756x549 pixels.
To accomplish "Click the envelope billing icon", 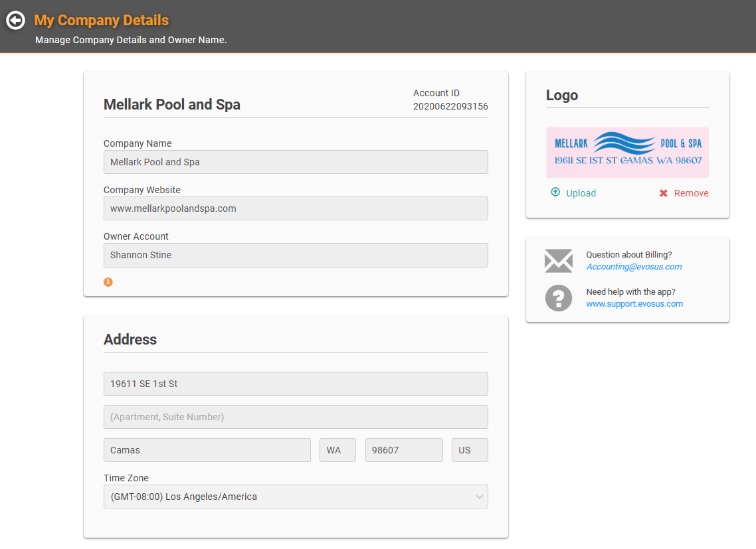I will pyautogui.click(x=558, y=261).
